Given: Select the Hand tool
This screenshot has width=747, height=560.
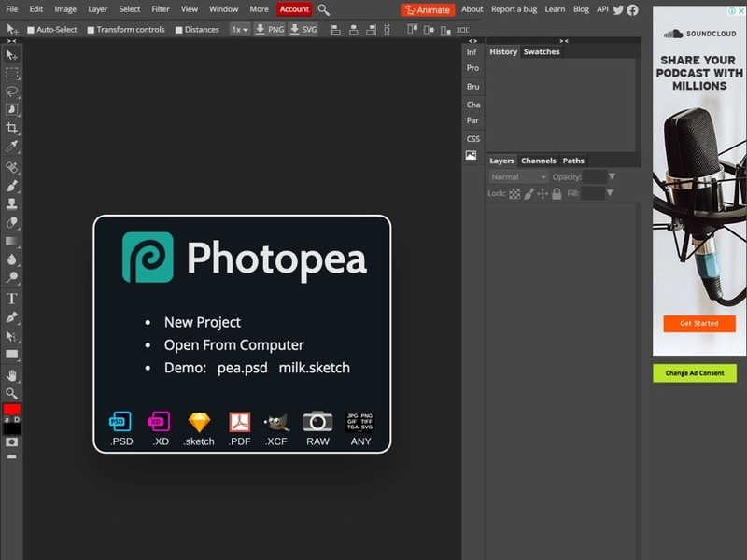Looking at the screenshot, I should click(x=11, y=375).
